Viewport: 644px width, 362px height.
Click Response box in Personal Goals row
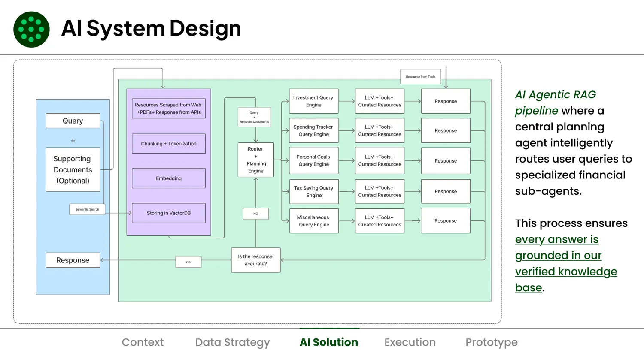click(446, 161)
